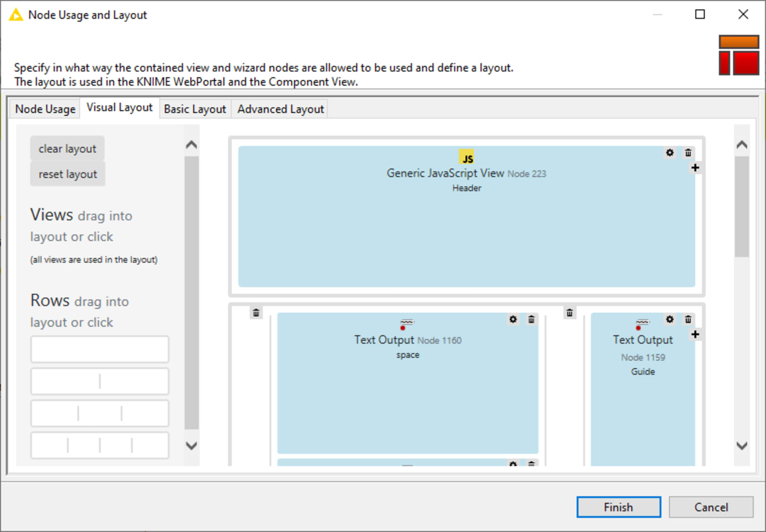This screenshot has width=766, height=532.
Task: Dismiss dialog with Cancel button
Action: [x=711, y=507]
